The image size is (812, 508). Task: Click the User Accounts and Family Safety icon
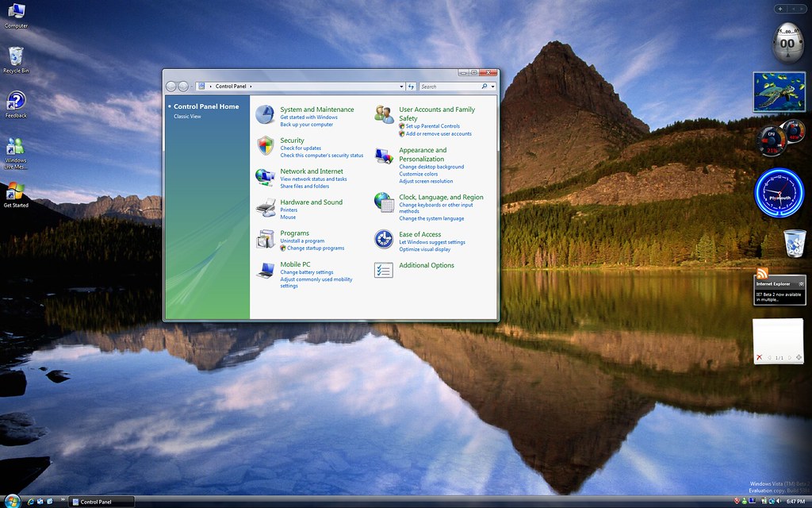pos(383,115)
